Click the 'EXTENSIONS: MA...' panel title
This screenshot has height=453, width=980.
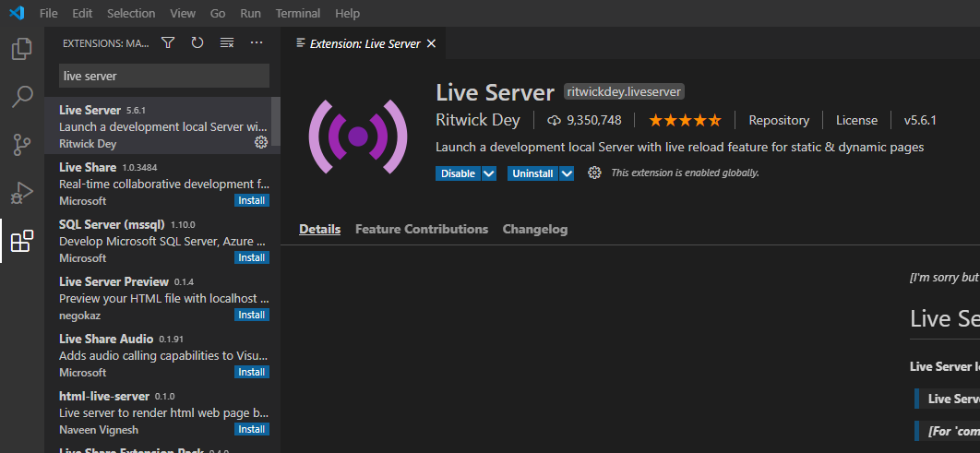(106, 43)
